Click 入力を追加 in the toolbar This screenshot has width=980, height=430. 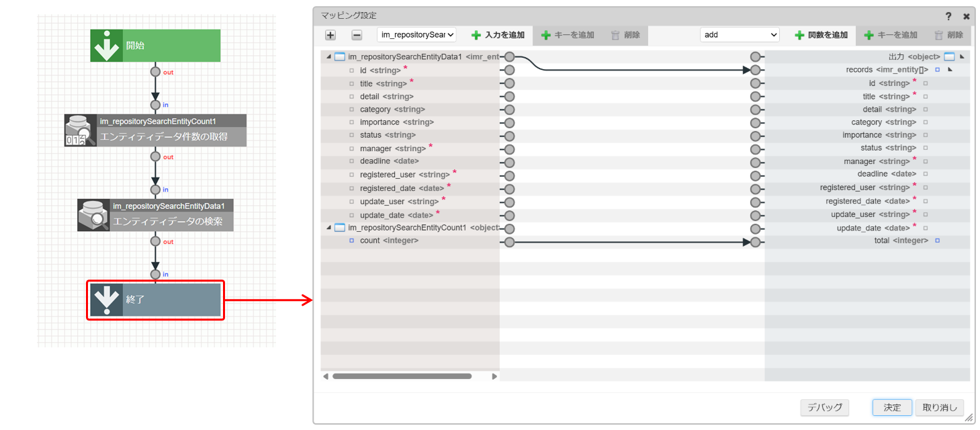[x=498, y=35]
